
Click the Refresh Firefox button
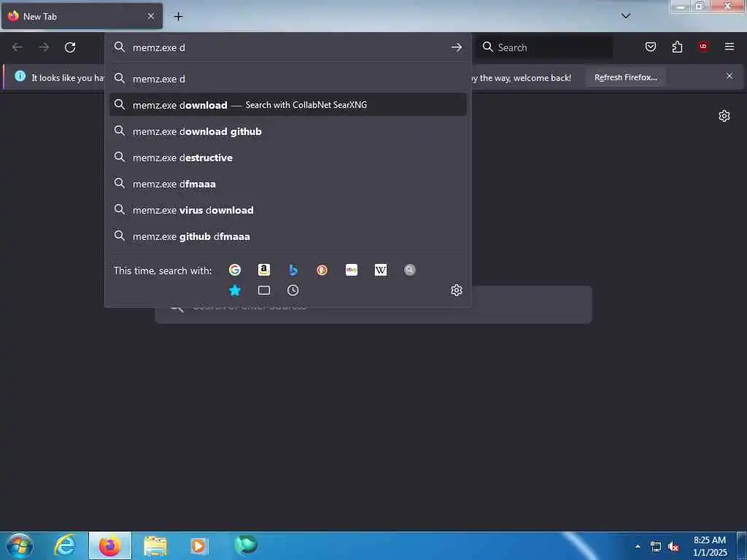tap(625, 77)
